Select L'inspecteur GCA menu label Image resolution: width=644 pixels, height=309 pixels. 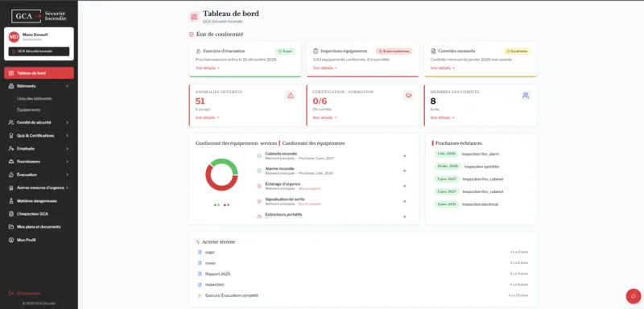[32, 214]
